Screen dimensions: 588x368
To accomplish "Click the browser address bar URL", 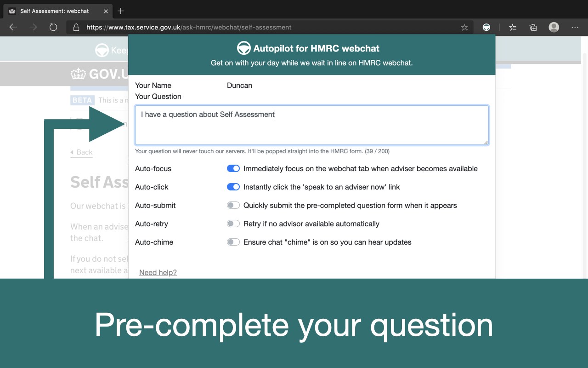I will (189, 28).
